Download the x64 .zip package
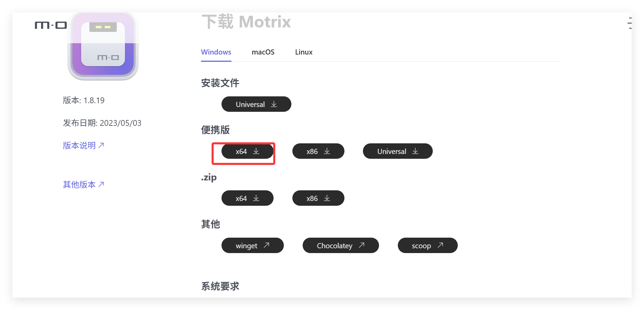Image resolution: width=644 pixels, height=310 pixels. pyautogui.click(x=248, y=198)
